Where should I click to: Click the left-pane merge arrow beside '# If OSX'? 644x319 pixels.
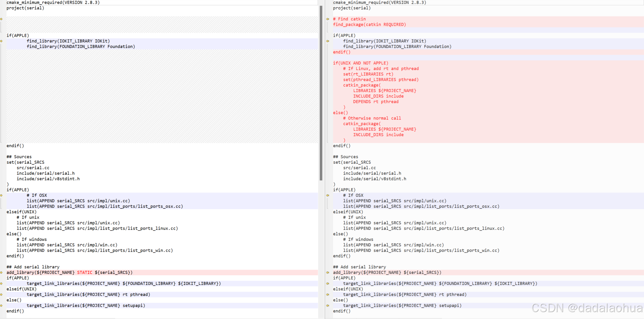click(1, 195)
